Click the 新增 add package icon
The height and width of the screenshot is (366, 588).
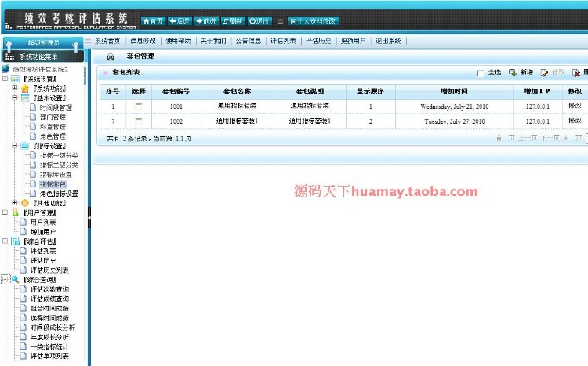coord(512,72)
